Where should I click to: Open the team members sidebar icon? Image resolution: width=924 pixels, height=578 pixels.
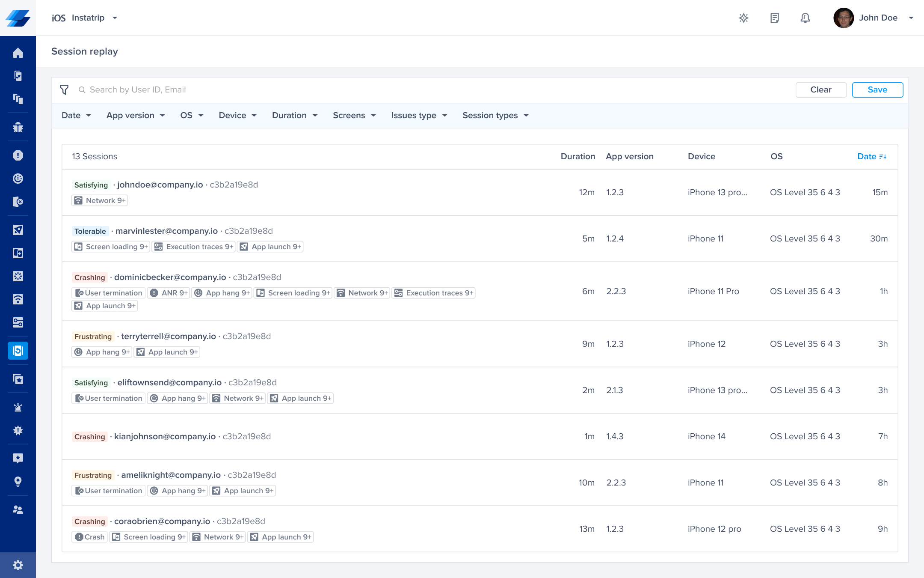(x=18, y=509)
